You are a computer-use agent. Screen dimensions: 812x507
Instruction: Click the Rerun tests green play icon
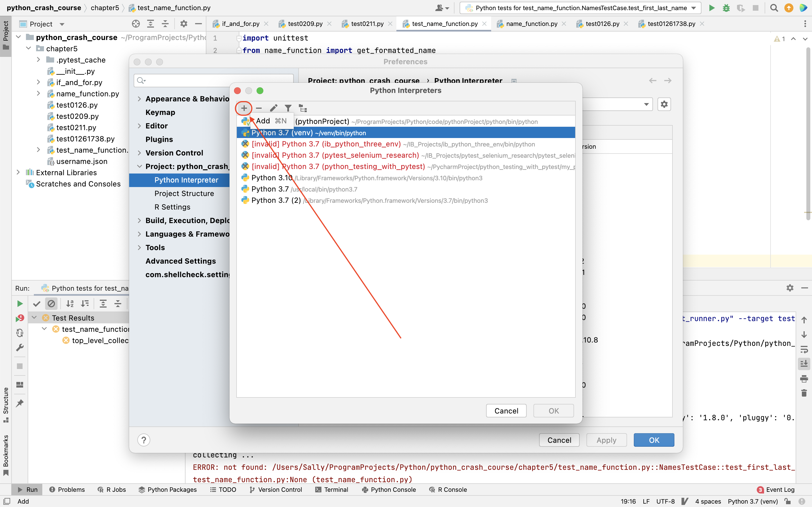pyautogui.click(x=20, y=304)
